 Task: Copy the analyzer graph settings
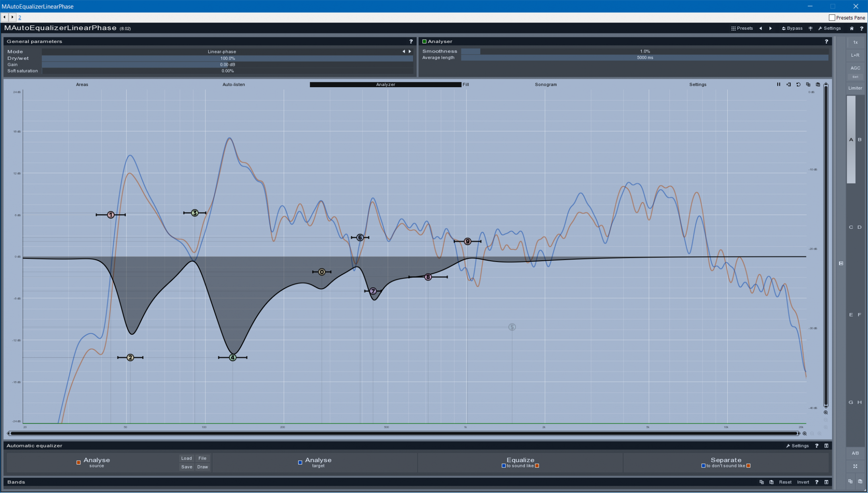coord(808,84)
